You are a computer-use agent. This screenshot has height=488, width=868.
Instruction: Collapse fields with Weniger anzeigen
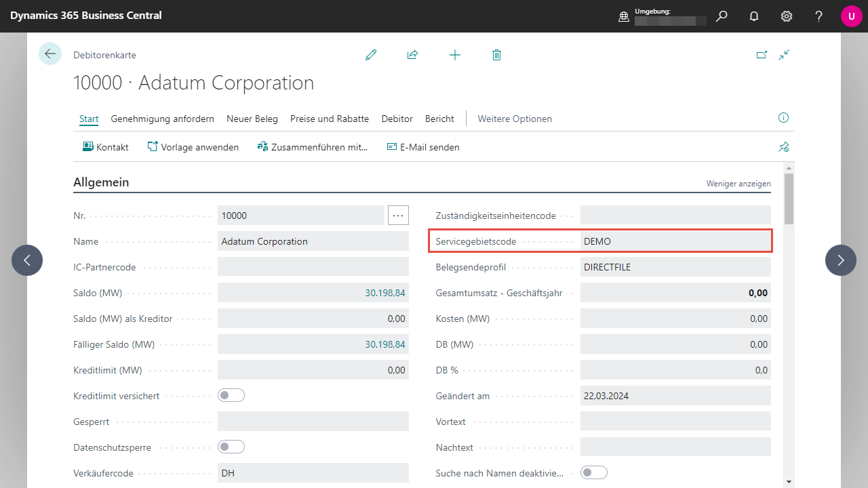tap(738, 184)
